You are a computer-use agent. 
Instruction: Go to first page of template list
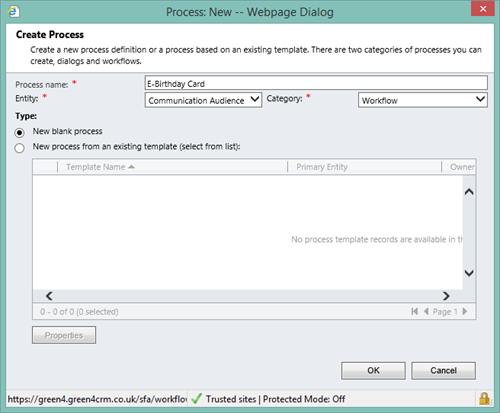point(414,311)
